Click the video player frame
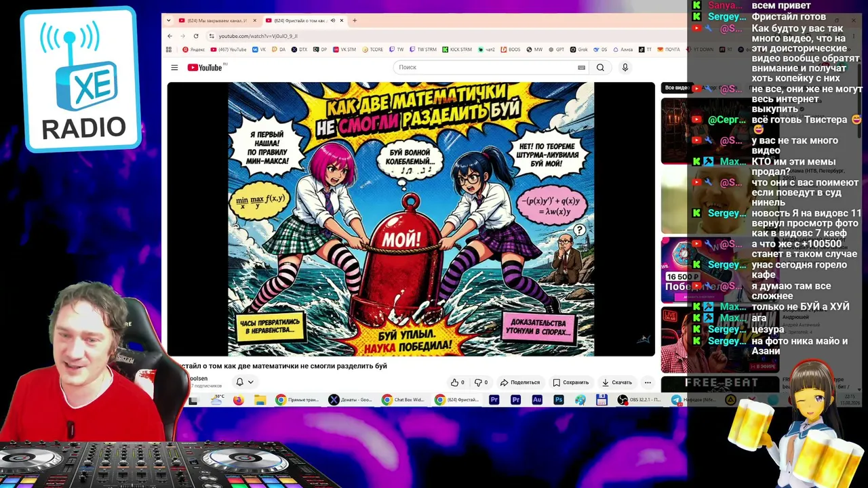 click(x=411, y=219)
